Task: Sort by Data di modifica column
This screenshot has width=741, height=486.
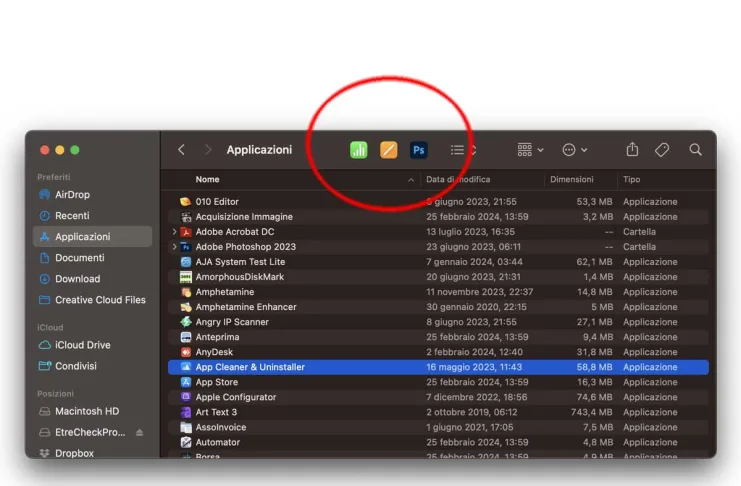Action: point(458,180)
